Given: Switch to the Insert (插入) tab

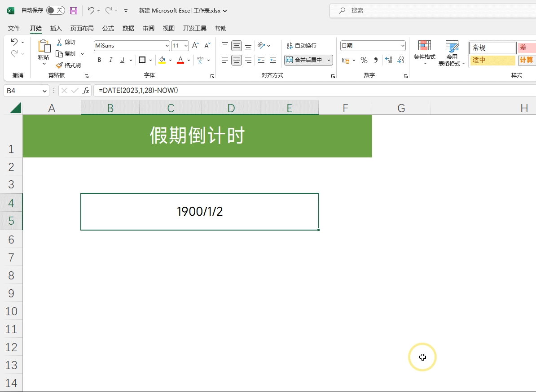Looking at the screenshot, I should pyautogui.click(x=56, y=28).
